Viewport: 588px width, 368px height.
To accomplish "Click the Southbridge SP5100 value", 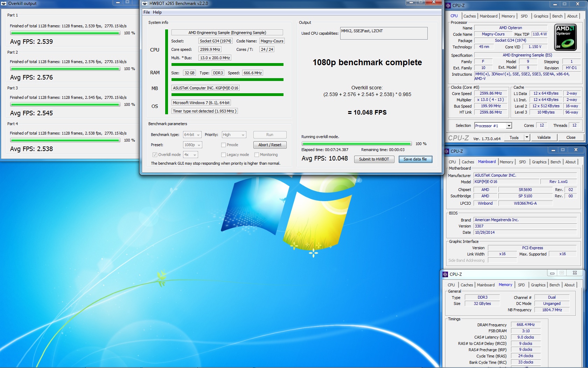I will pos(525,196).
